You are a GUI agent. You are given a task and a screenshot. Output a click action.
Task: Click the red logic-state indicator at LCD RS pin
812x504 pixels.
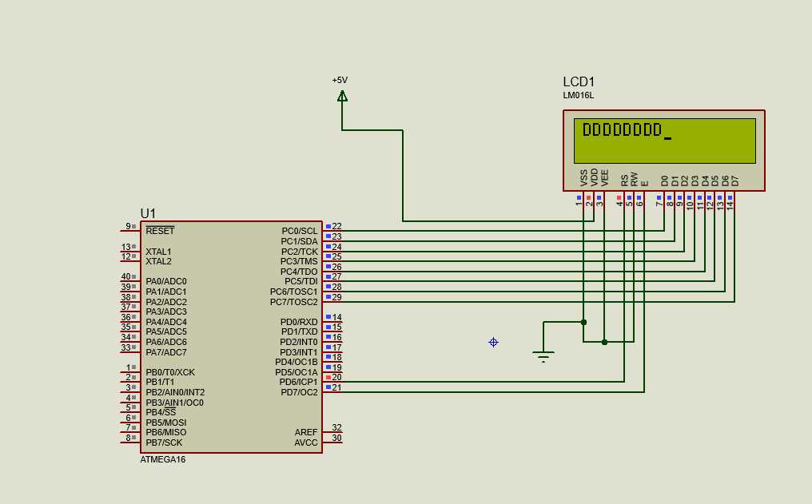pos(619,197)
